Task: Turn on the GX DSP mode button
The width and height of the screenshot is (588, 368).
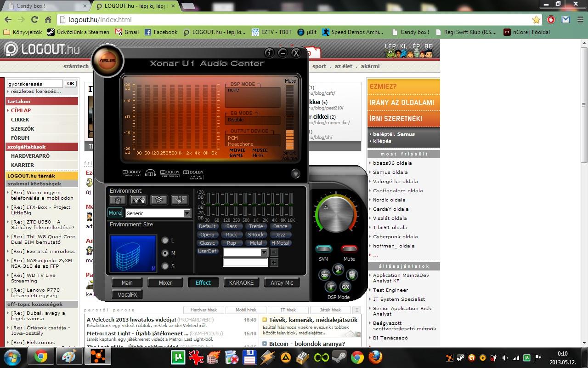Action: click(346, 287)
